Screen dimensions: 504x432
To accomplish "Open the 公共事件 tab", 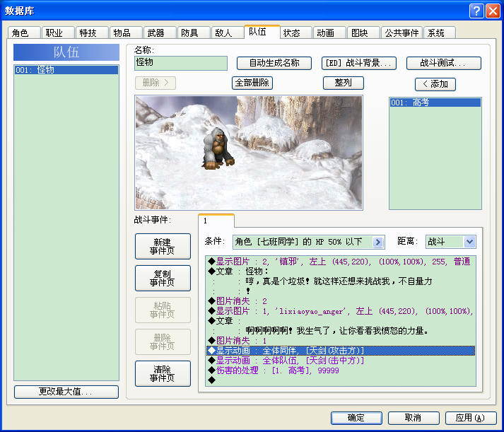I will (x=402, y=33).
